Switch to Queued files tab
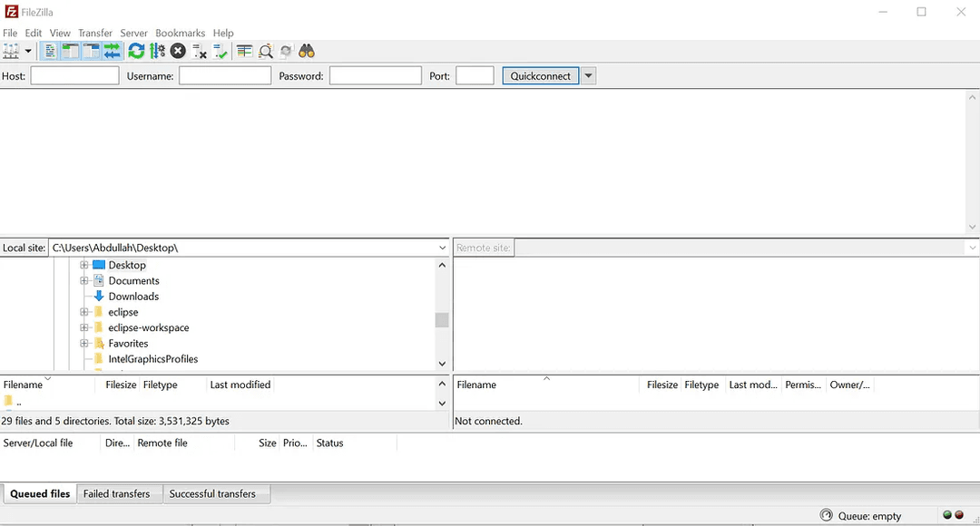980x526 pixels. [x=39, y=493]
